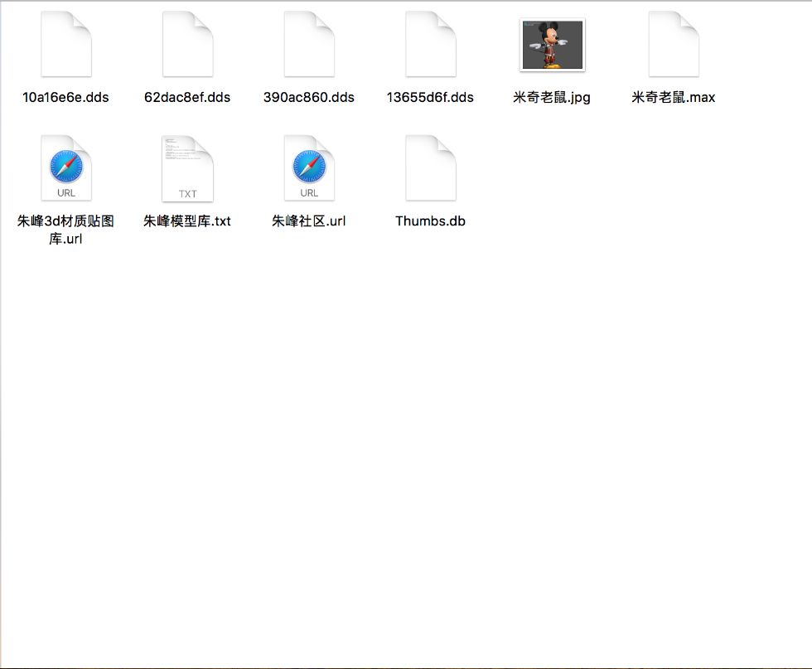Click the file name 米奇老鼠.jpg
This screenshot has height=669, width=812.
(x=552, y=98)
